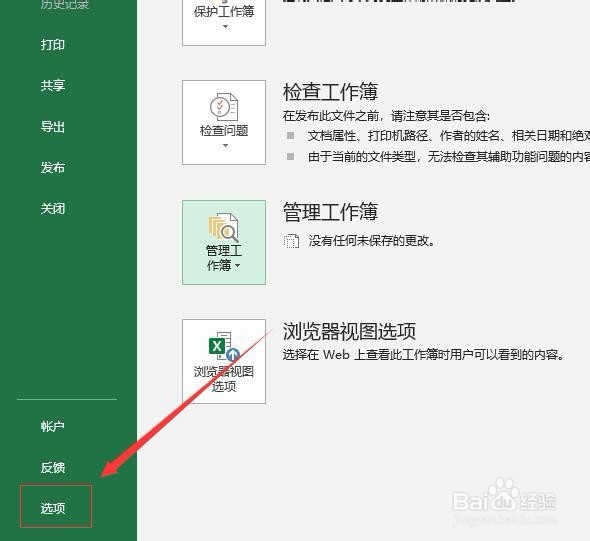590x541 pixels.
Task: Click the bullet line starting 文档属性、打印机路径
Action: tap(449, 136)
